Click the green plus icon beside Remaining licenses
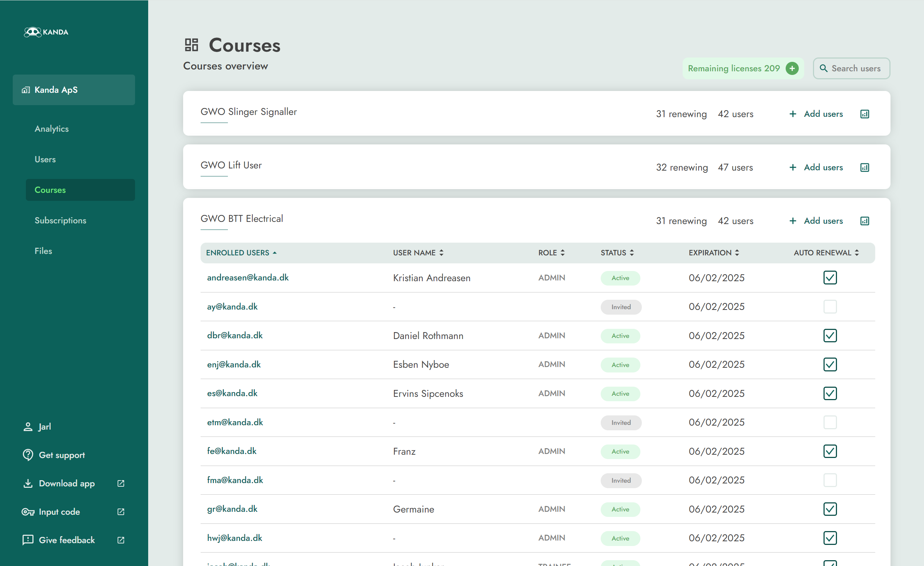Viewport: 924px width, 566px height. click(792, 68)
